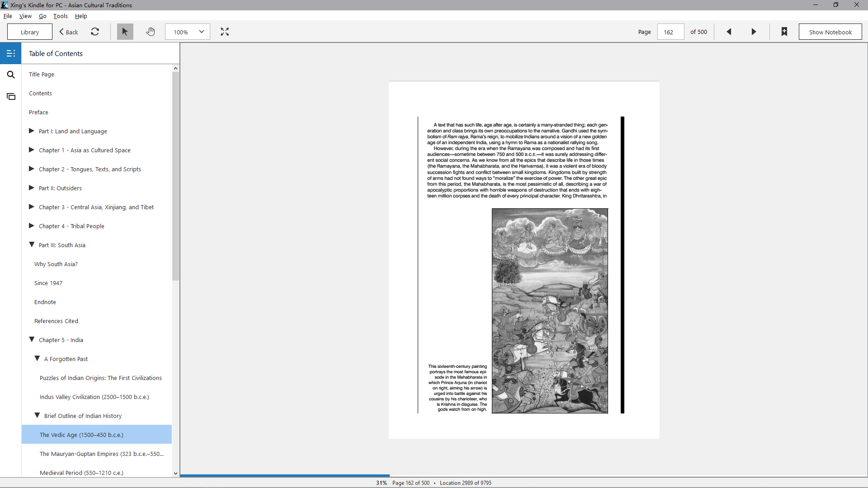Expand Part II: Outsiders
The height and width of the screenshot is (488, 868).
[32, 188]
